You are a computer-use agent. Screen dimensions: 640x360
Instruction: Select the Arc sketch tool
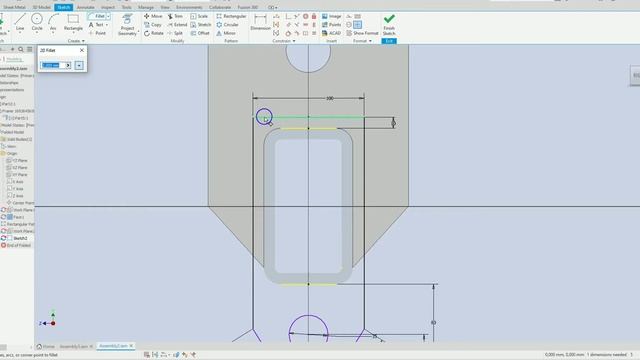click(x=53, y=22)
